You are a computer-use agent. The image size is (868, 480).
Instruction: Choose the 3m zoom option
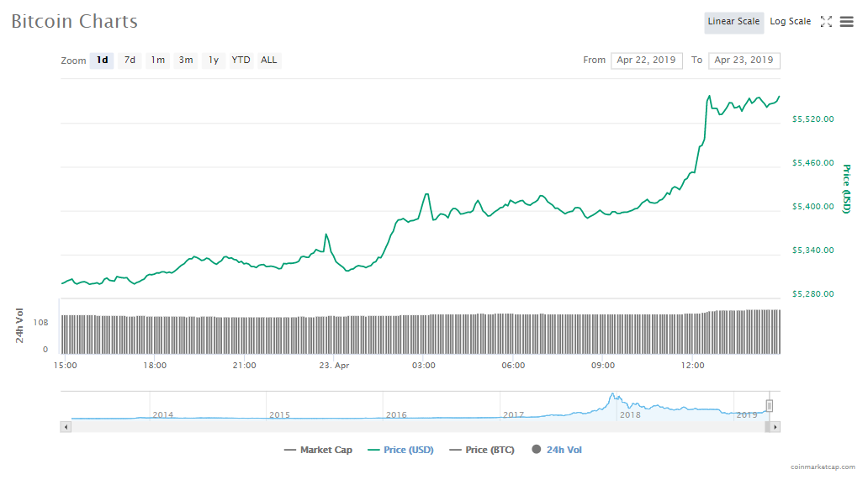186,61
